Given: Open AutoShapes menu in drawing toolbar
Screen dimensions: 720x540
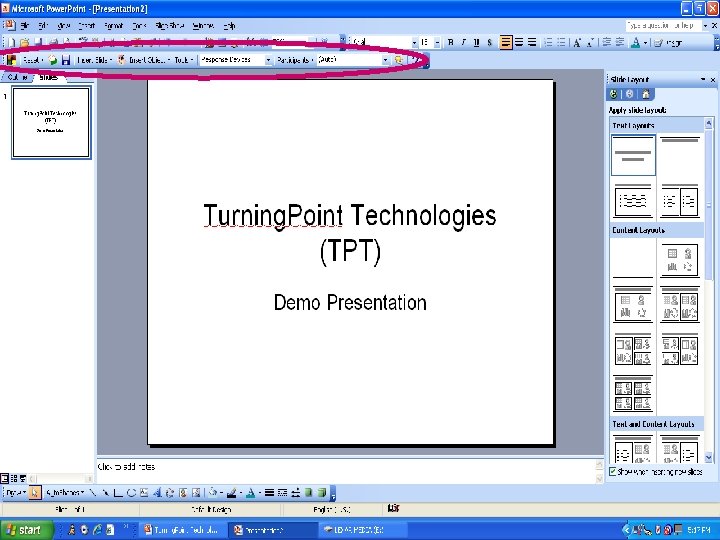Looking at the screenshot, I should 66,493.
